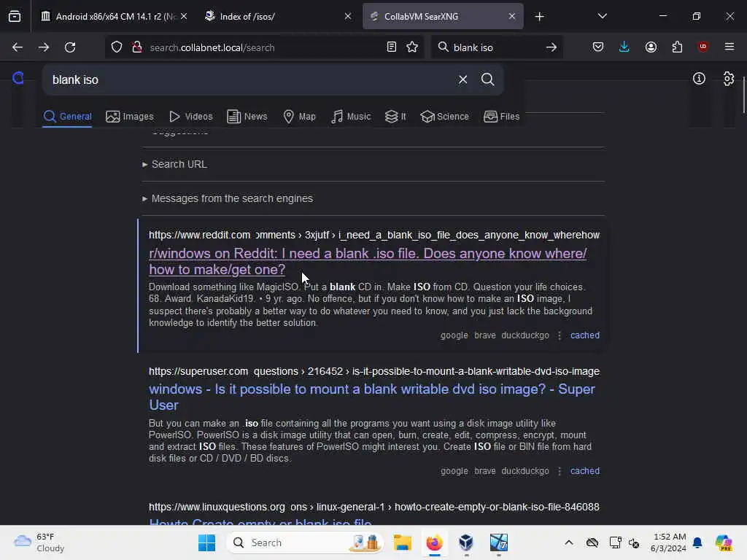This screenshot has width=747, height=560.
Task: Submit the SearXNG search with magnifier
Action: tap(487, 79)
